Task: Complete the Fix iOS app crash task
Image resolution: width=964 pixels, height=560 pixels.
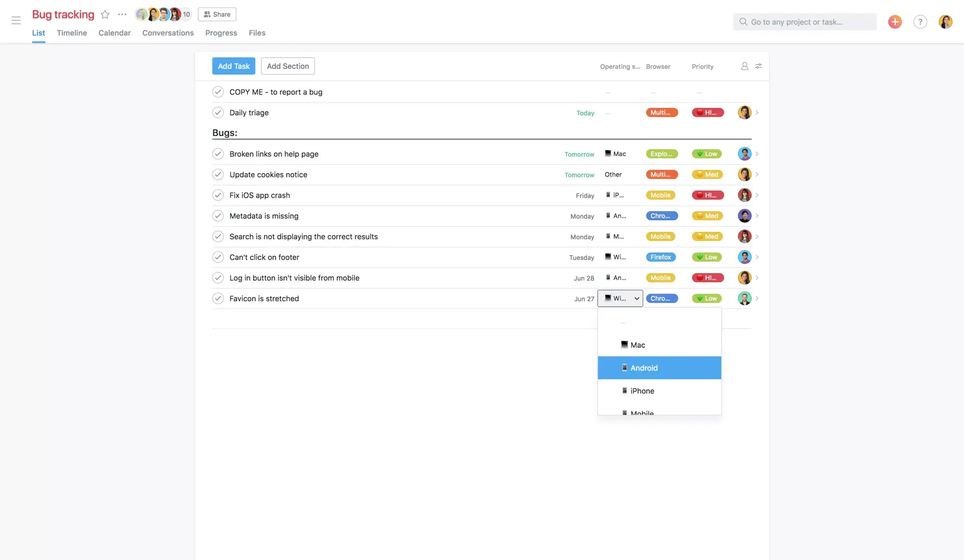Action: pyautogui.click(x=218, y=195)
